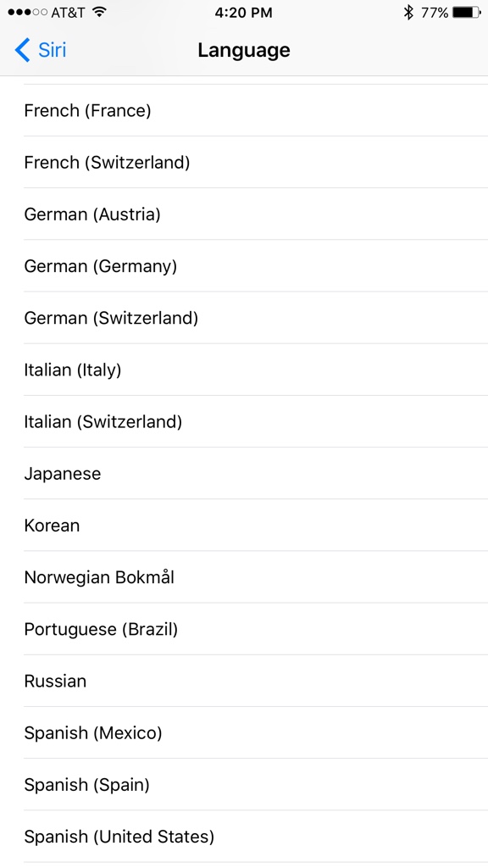The height and width of the screenshot is (868, 488).
Task: Select Italian (Switzerland)
Action: click(x=244, y=422)
